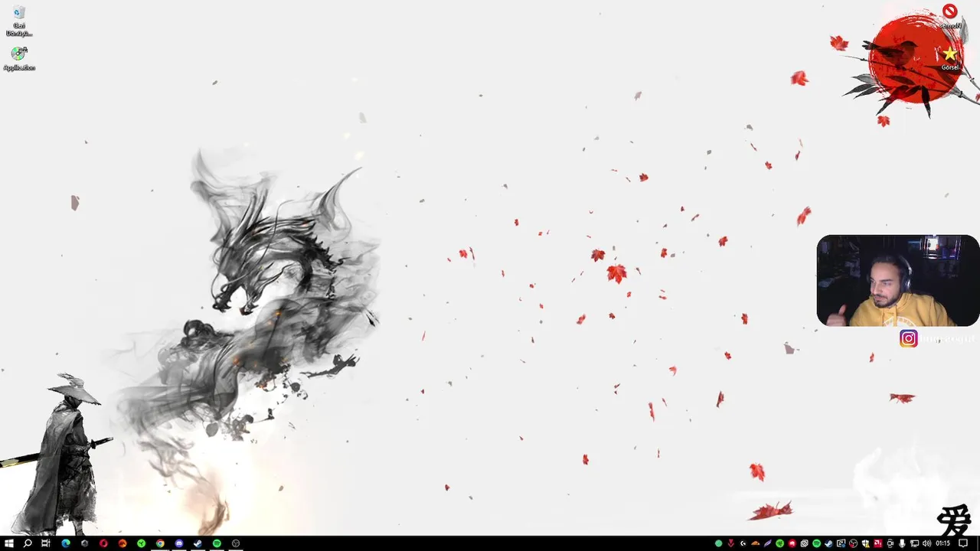980x551 pixels.
Task: Open the Windows Start menu
Action: [9, 543]
